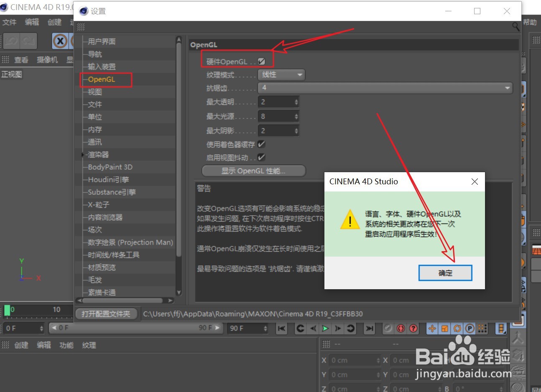
Task: Uncheck the 硬件OpenGL checkbox
Action: (x=262, y=61)
